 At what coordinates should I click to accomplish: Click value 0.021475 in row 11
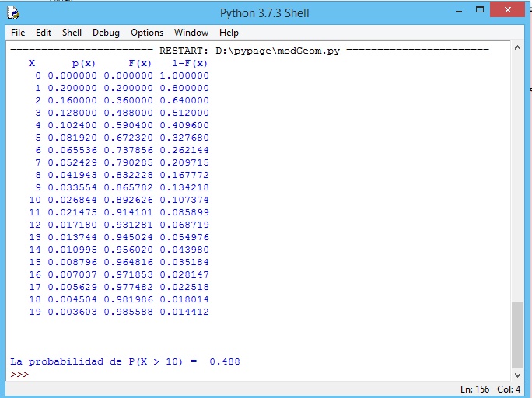tap(72, 212)
